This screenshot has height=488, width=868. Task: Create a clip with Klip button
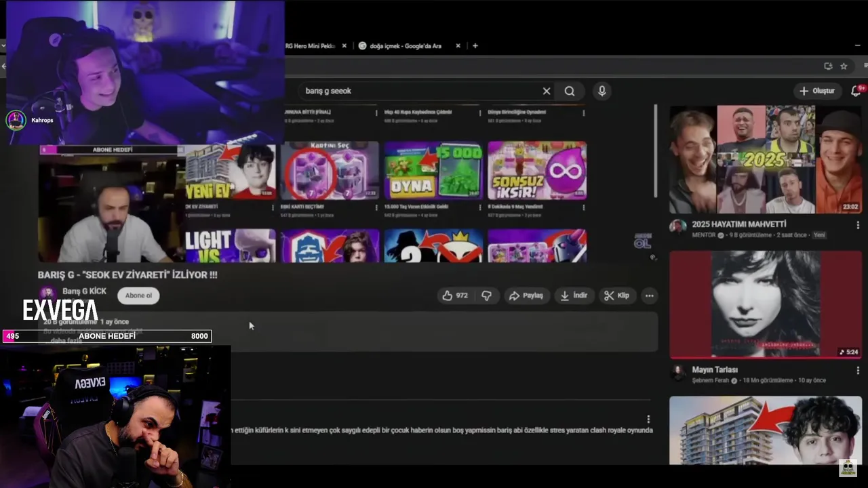tap(617, 296)
